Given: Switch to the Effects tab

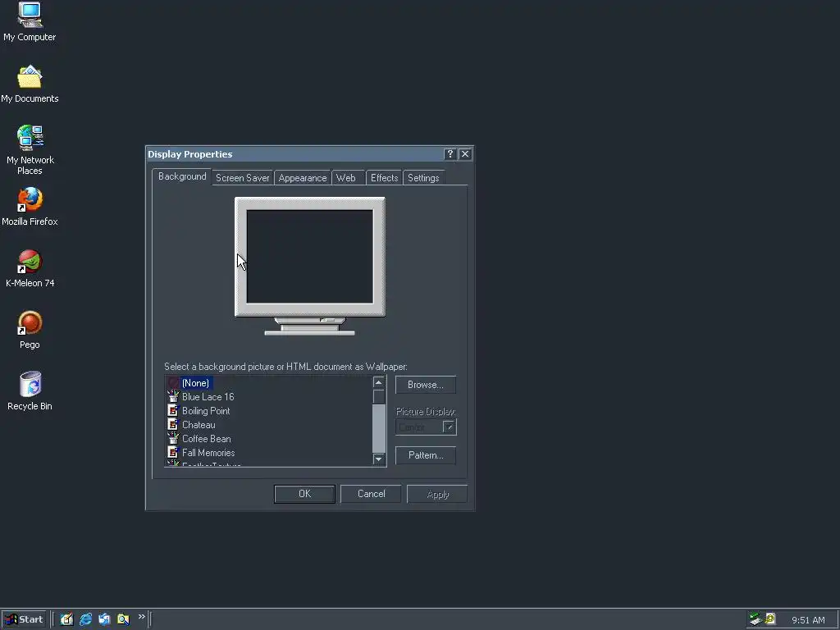Looking at the screenshot, I should (384, 178).
